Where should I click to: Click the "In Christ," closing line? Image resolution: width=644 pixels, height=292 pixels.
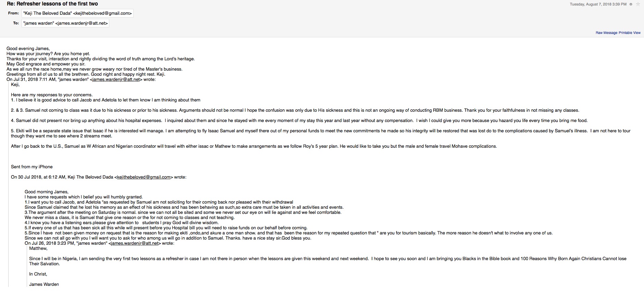click(38, 274)
